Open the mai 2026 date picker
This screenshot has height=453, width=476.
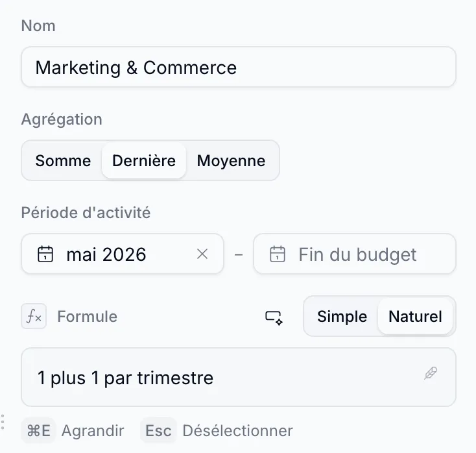(x=123, y=254)
